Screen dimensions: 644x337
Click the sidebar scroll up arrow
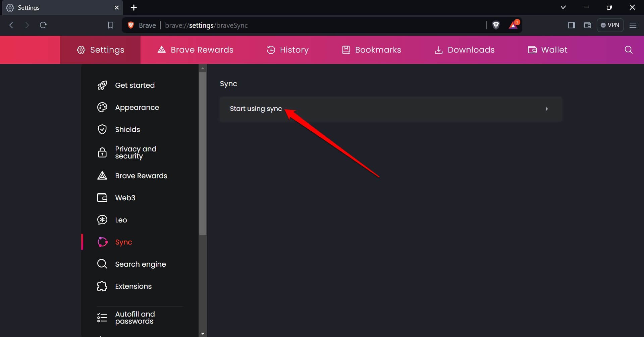[203, 68]
